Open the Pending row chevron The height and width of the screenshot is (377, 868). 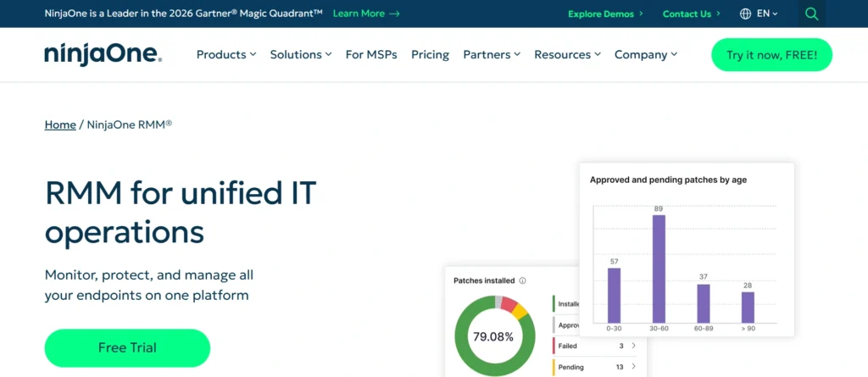(634, 367)
